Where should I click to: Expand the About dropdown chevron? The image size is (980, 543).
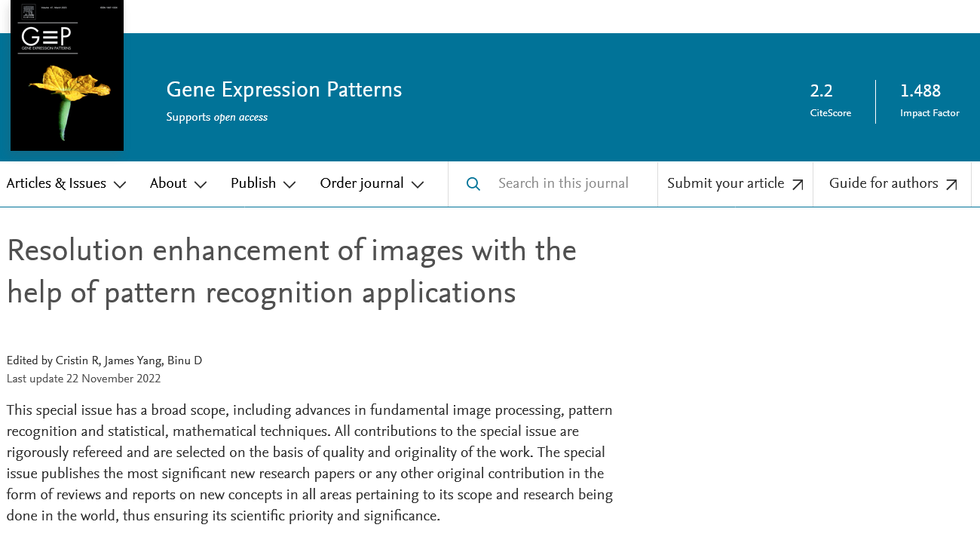point(201,185)
